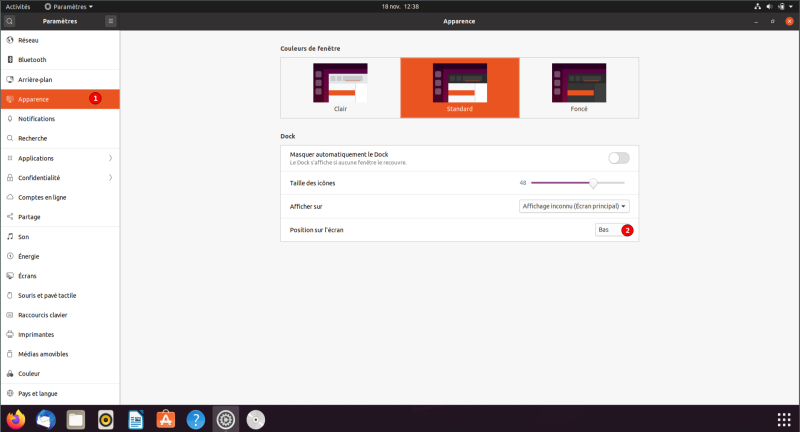
Task: Click Activités in the top bar
Action: 18,6
